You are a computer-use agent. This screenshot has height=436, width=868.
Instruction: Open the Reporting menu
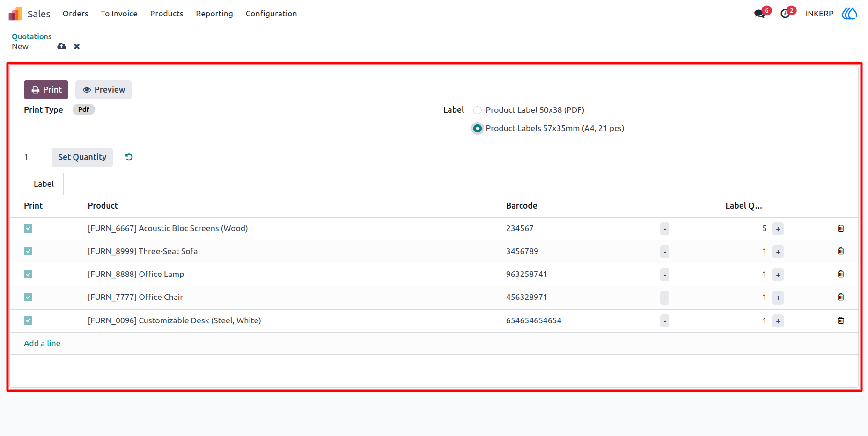click(x=214, y=14)
